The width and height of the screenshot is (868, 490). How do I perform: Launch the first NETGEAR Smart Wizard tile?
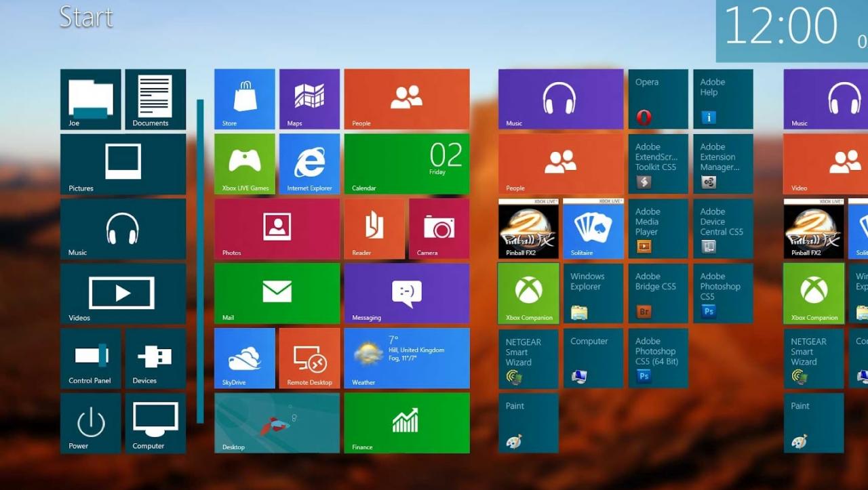click(x=528, y=359)
